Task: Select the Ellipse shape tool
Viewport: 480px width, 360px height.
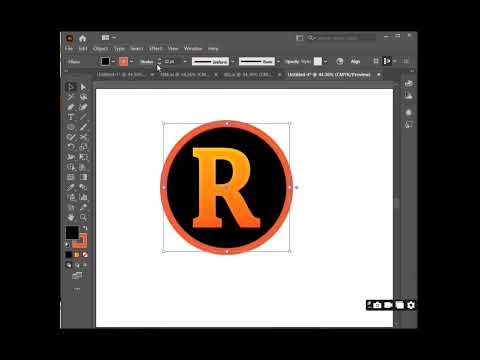Action: pyautogui.click(x=71, y=127)
